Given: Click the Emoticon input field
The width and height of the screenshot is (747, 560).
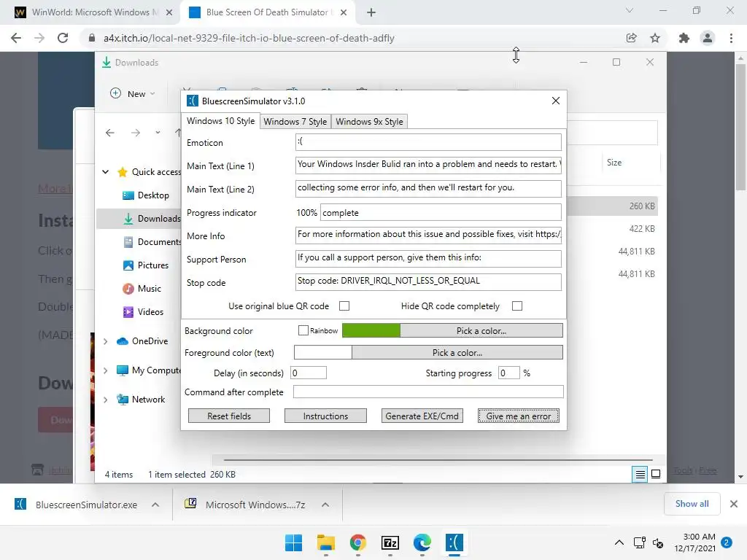Looking at the screenshot, I should tap(428, 142).
